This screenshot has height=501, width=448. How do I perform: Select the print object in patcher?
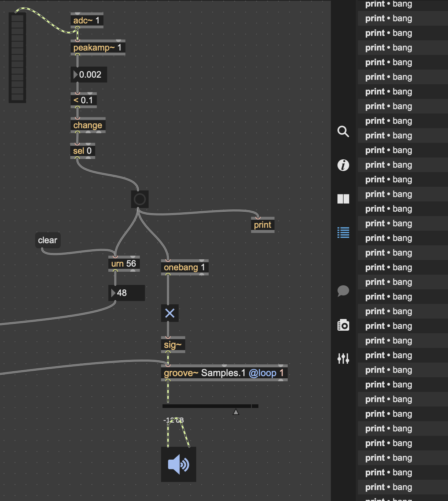262,225
